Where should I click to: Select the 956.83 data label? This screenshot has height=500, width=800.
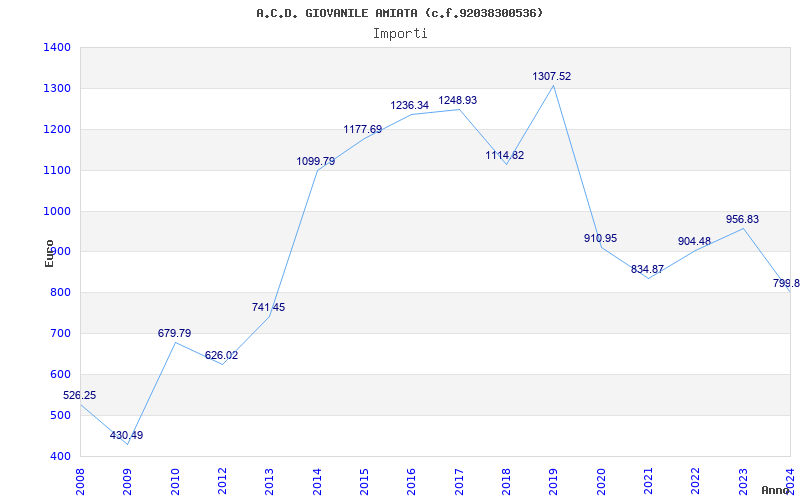click(x=742, y=219)
